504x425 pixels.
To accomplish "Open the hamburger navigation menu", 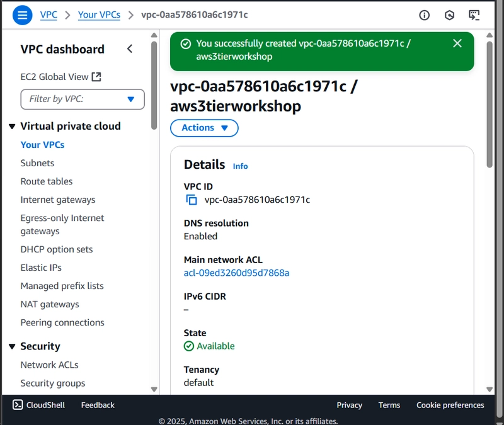I will click(x=22, y=14).
